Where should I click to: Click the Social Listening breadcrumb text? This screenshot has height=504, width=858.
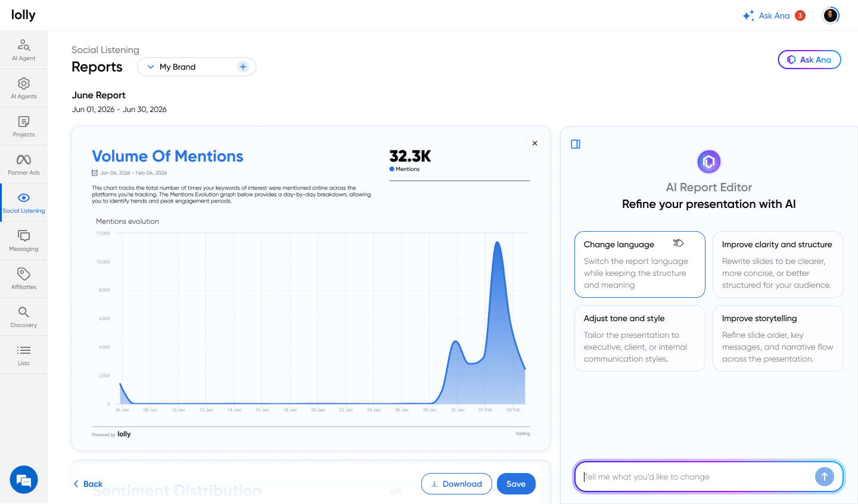[x=105, y=50]
